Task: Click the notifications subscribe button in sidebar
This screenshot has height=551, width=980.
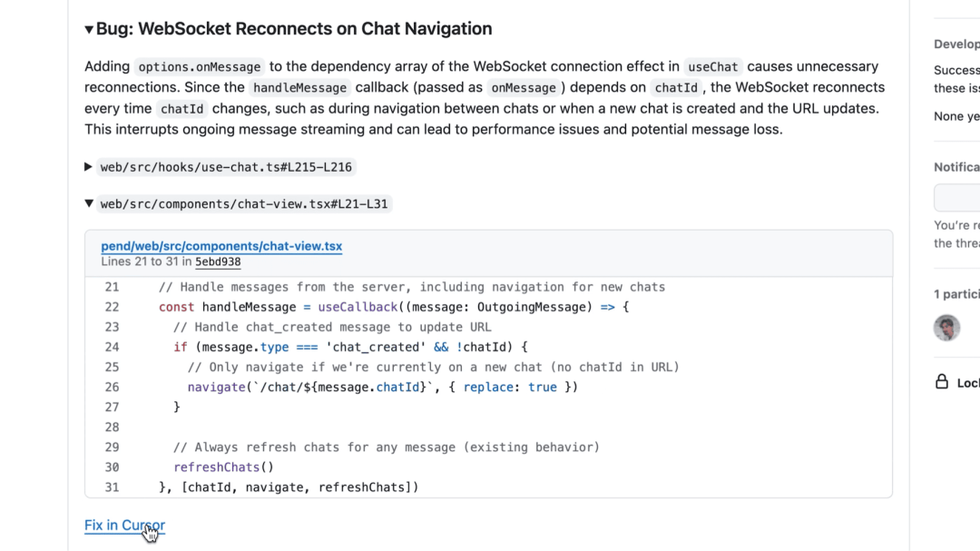Action: pyautogui.click(x=957, y=198)
